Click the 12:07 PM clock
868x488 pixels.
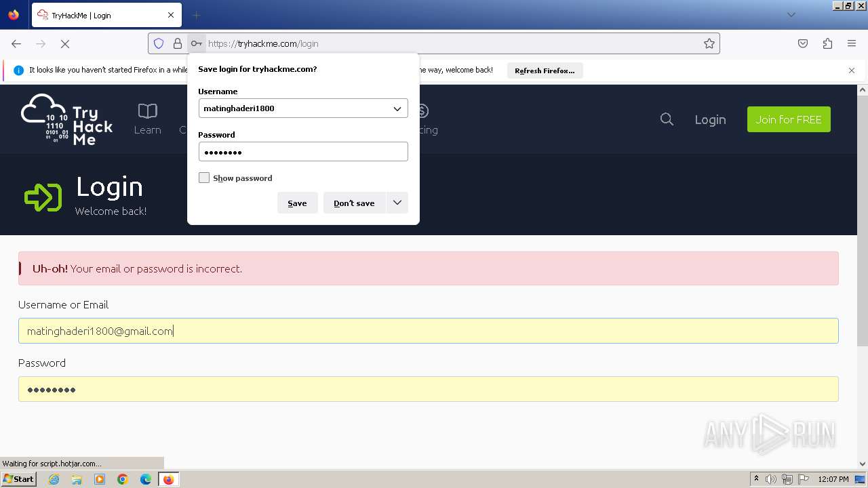(833, 479)
